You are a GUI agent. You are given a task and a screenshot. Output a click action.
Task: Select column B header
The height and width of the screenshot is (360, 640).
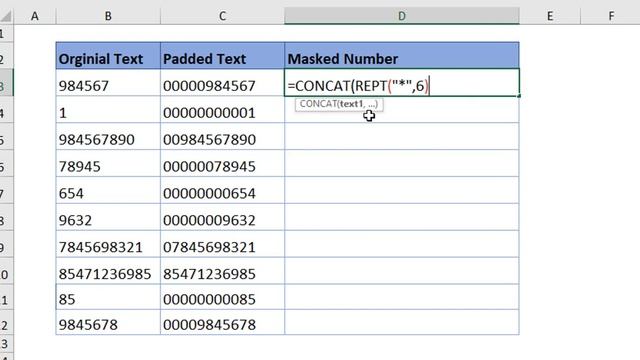[108, 16]
